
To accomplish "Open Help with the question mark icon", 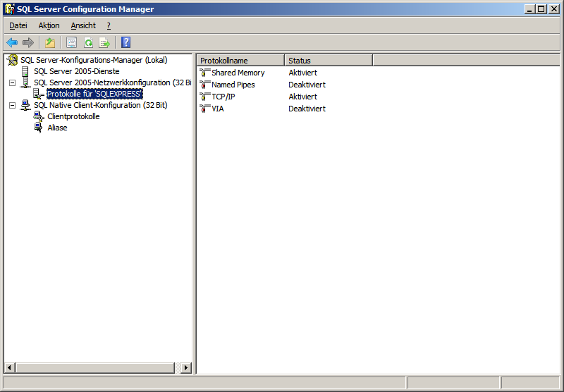I will (125, 42).
